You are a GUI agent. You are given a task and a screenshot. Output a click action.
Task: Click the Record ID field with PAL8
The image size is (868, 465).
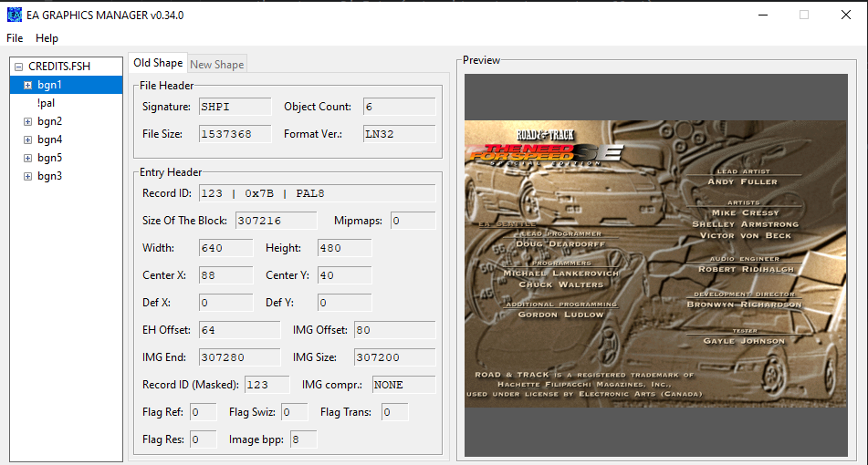(316, 193)
